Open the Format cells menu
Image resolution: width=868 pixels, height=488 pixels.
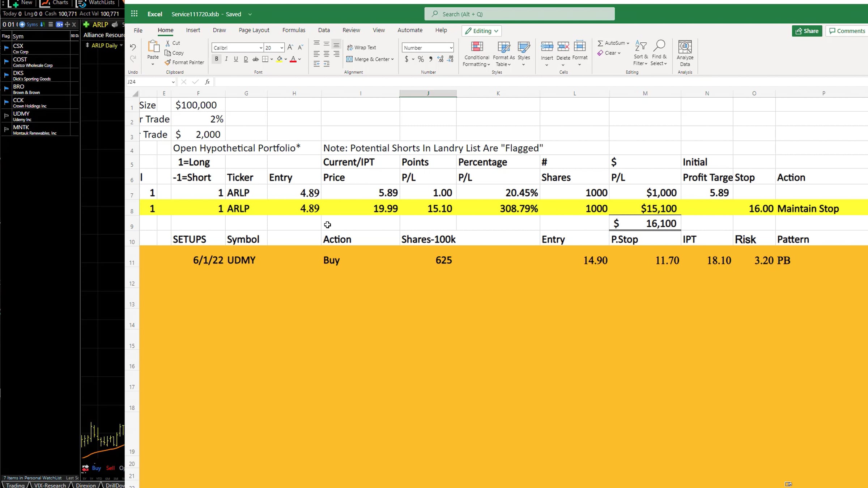coord(580,53)
